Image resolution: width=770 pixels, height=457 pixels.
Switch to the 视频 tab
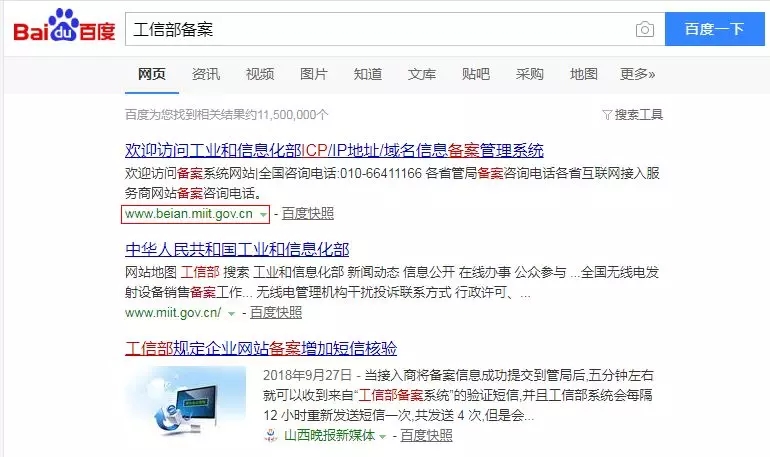pos(260,74)
